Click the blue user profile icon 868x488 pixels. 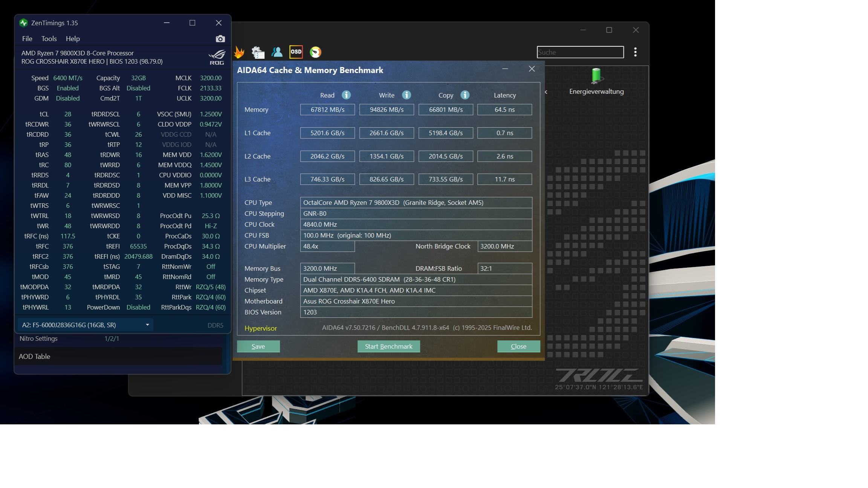[277, 52]
